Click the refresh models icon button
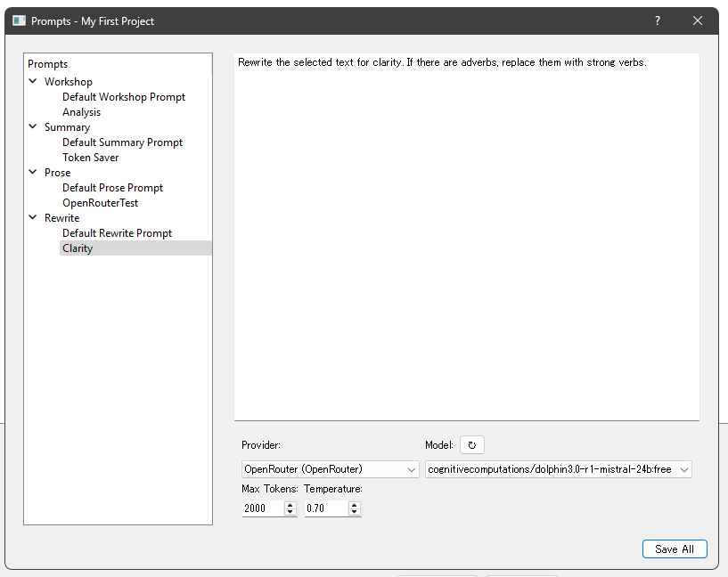Viewport: 728px width, 577px height. click(472, 445)
